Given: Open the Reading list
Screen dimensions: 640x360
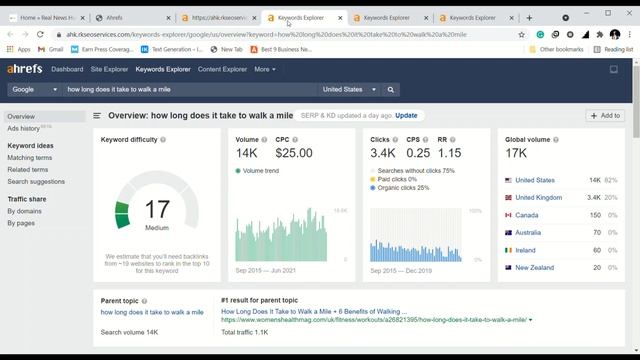Looking at the screenshot, I should coord(613,49).
